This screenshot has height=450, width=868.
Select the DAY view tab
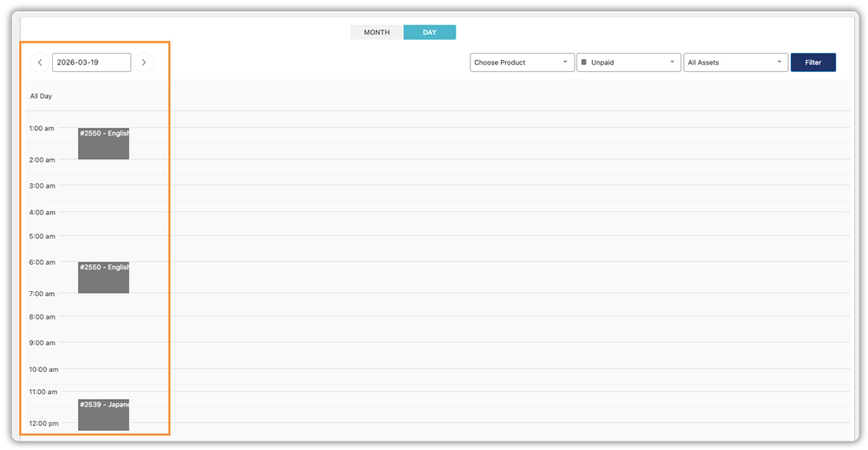pos(430,32)
